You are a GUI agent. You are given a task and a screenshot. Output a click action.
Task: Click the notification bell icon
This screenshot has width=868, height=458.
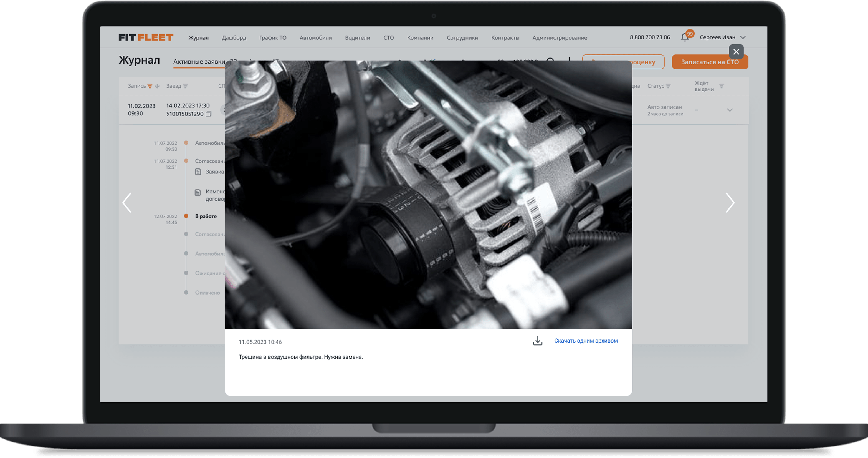coord(684,37)
